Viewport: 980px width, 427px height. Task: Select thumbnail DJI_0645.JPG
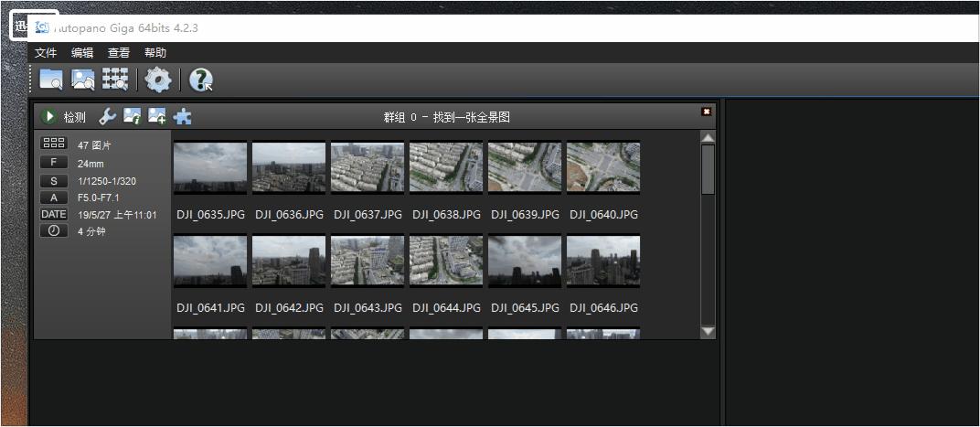click(525, 261)
